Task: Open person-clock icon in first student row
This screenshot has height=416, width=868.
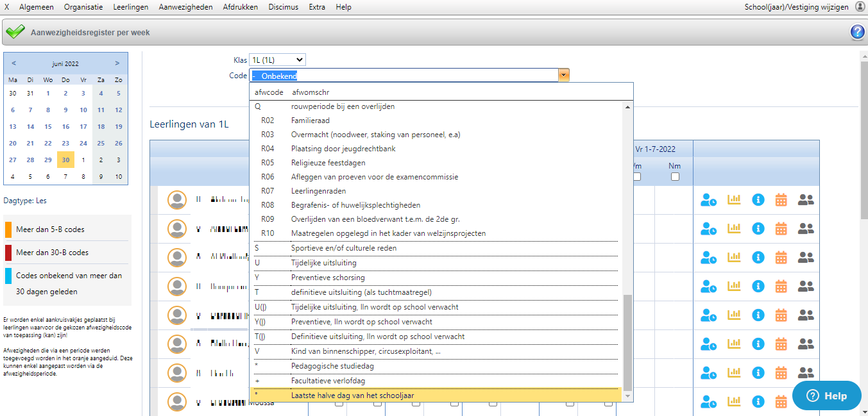Action: tap(709, 200)
